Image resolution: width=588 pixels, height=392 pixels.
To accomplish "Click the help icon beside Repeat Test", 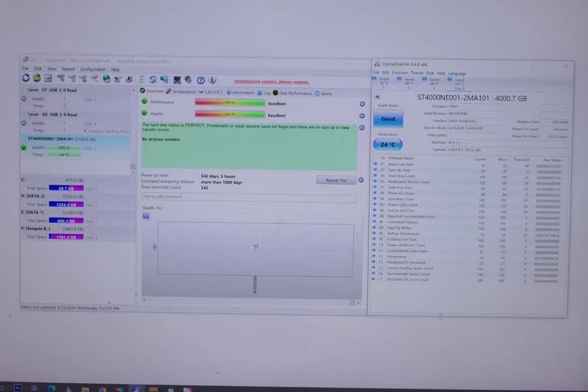I will pyautogui.click(x=361, y=180).
